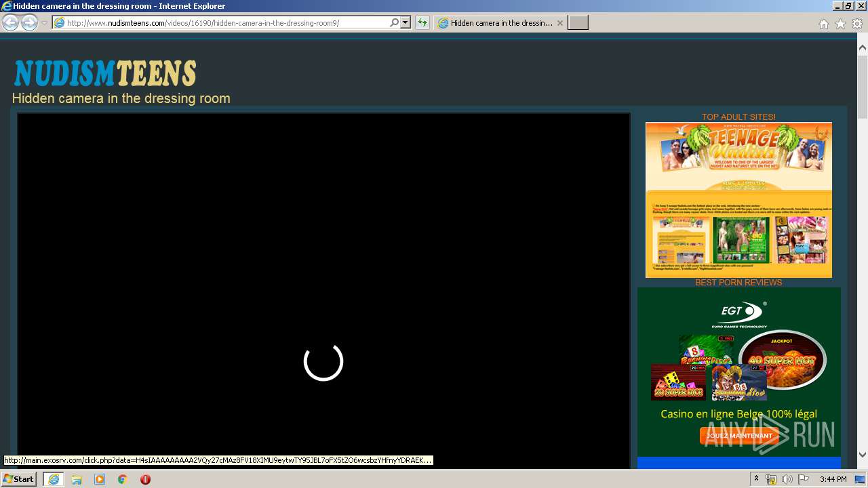This screenshot has height=488, width=868.
Task: Click the page scrollbar up arrow
Action: tap(863, 47)
